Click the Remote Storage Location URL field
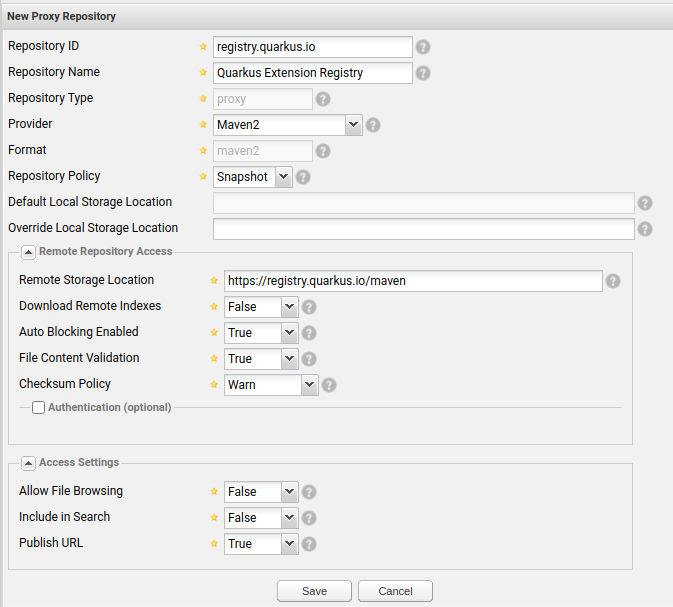 [x=413, y=281]
